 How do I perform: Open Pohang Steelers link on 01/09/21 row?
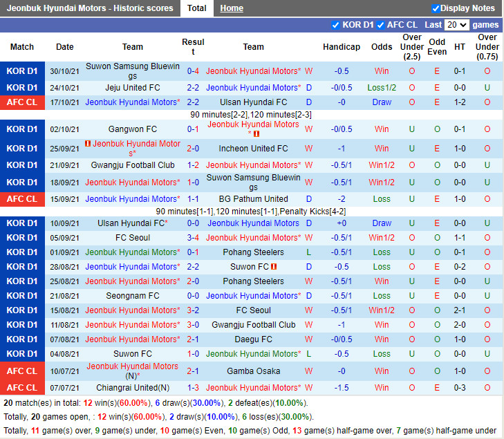click(x=254, y=252)
